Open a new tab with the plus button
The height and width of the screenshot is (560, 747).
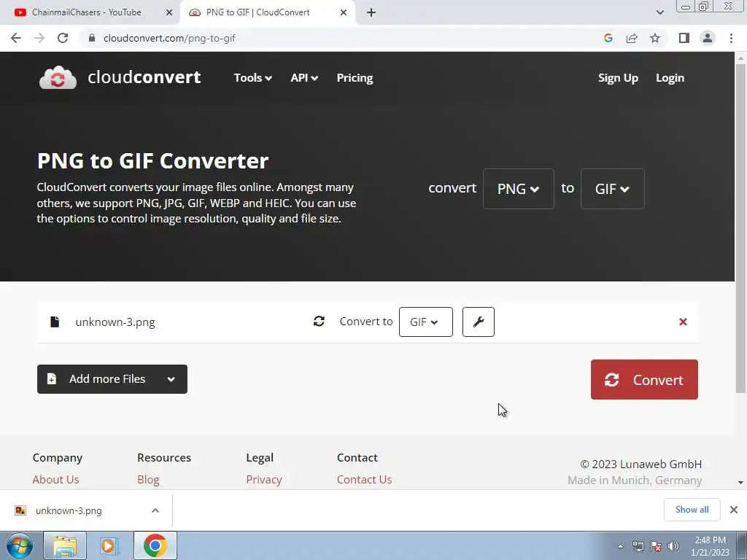click(371, 12)
